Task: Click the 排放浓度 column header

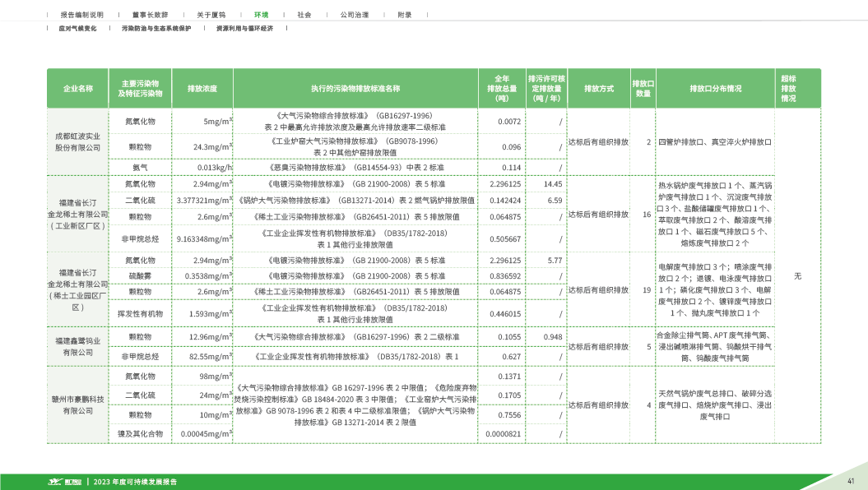Action: click(202, 88)
